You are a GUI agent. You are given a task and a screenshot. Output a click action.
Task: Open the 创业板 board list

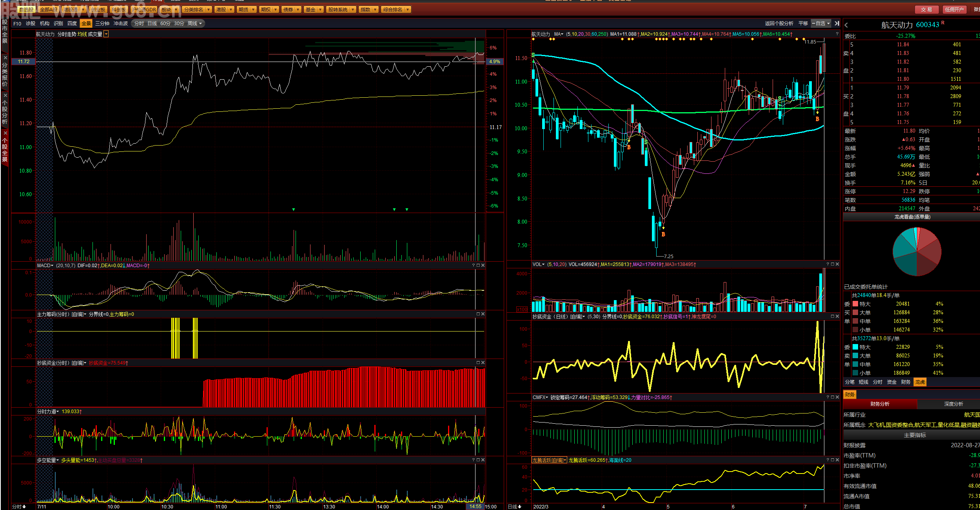(98, 9)
